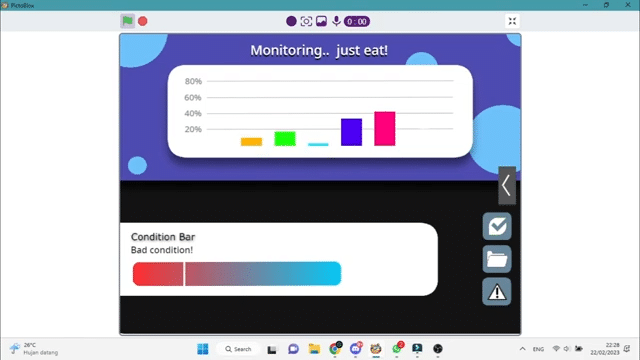
Task: Open the Windows Start menu
Action: (x=202, y=349)
